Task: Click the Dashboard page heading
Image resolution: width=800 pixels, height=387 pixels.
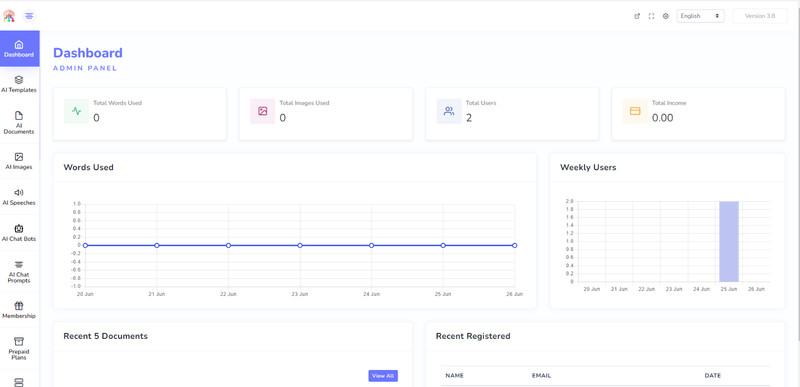Action: pyautogui.click(x=88, y=53)
